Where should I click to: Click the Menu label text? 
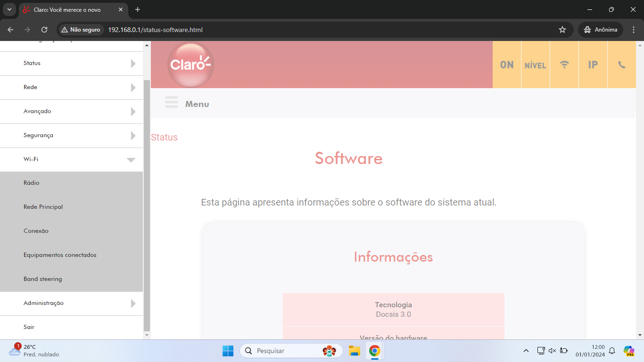tap(197, 104)
